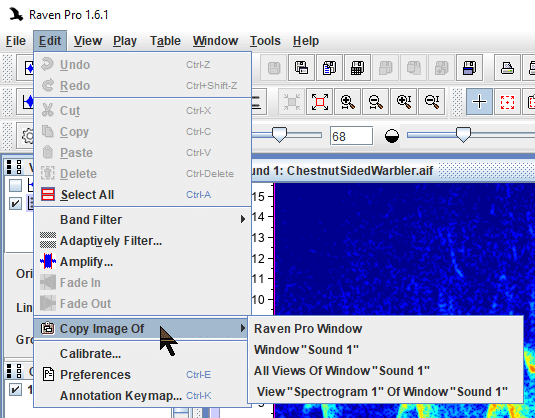Image resolution: width=535 pixels, height=418 pixels.
Task: Open the Tools menu
Action: (x=265, y=41)
